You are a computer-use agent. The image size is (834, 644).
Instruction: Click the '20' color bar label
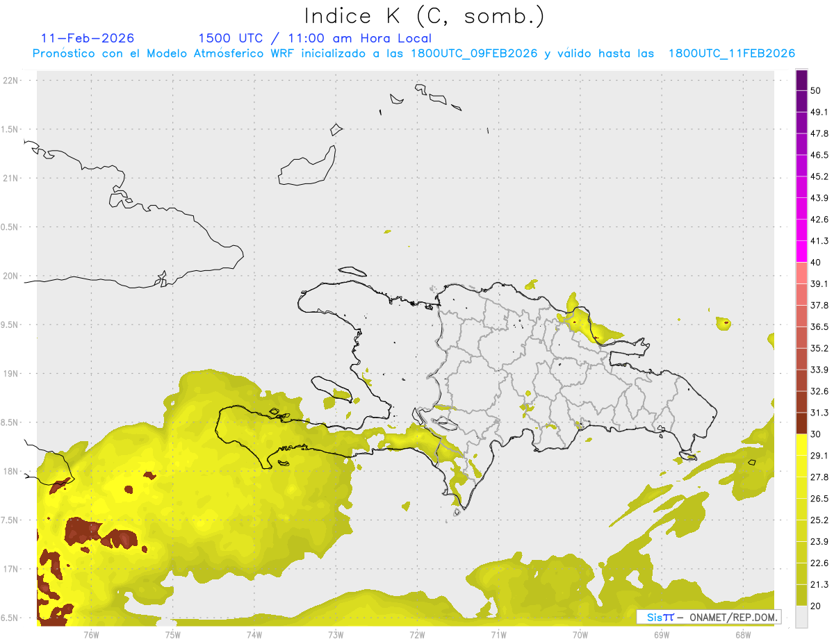coord(817,606)
